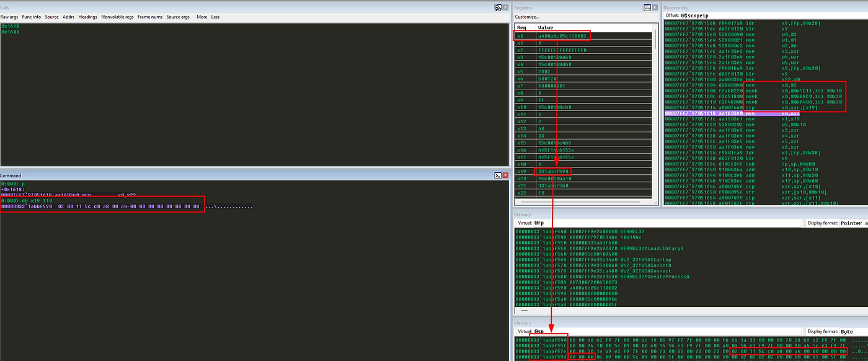This screenshot has width=868, height=361.
Task: Click the Reg column header
Action: (525, 28)
